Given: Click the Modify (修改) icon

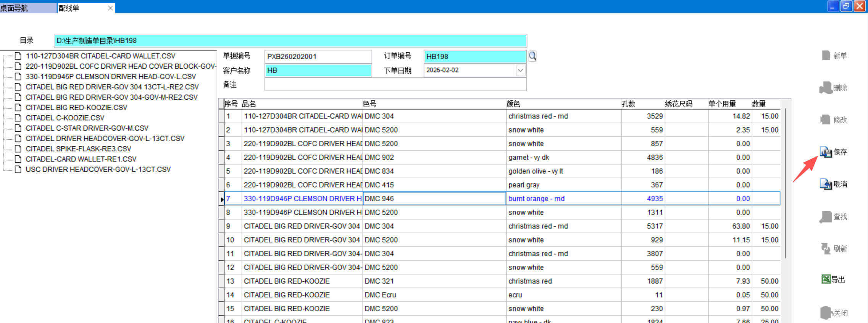Looking at the screenshot, I should pos(825,120).
